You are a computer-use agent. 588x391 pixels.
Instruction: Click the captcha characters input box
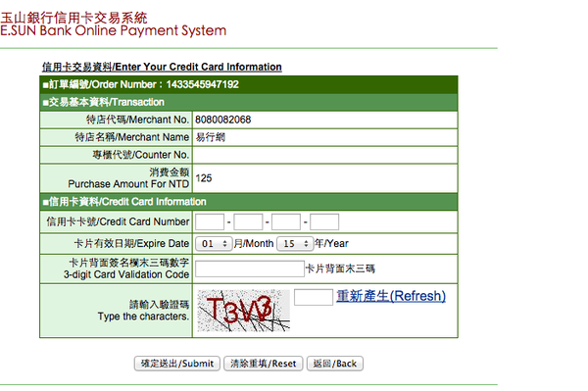pyautogui.click(x=314, y=297)
